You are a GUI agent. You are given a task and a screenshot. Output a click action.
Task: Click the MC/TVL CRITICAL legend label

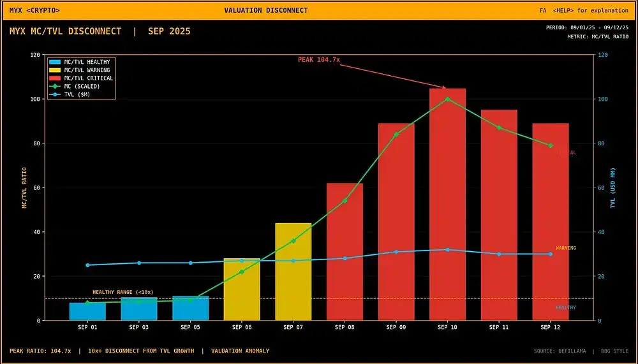pyautogui.click(x=88, y=78)
